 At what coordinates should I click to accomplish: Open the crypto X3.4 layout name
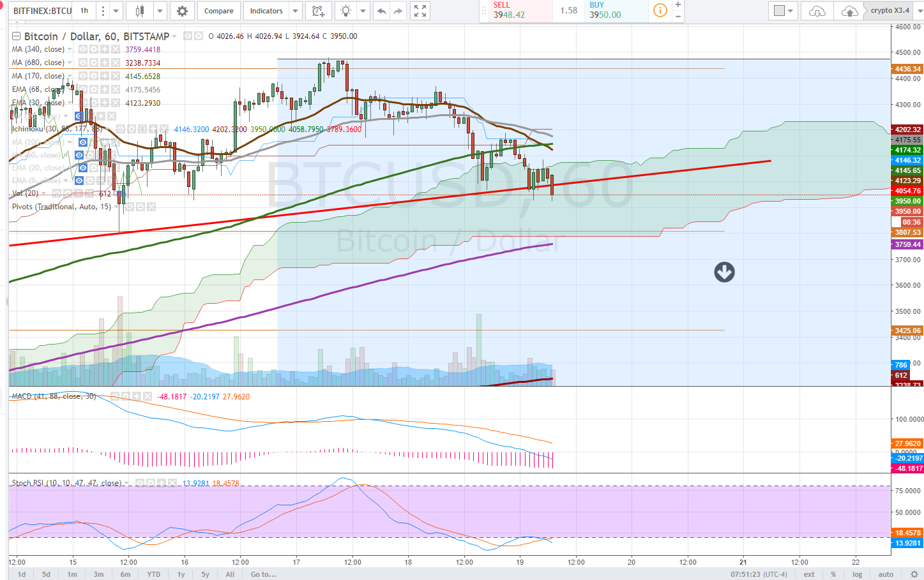click(890, 10)
